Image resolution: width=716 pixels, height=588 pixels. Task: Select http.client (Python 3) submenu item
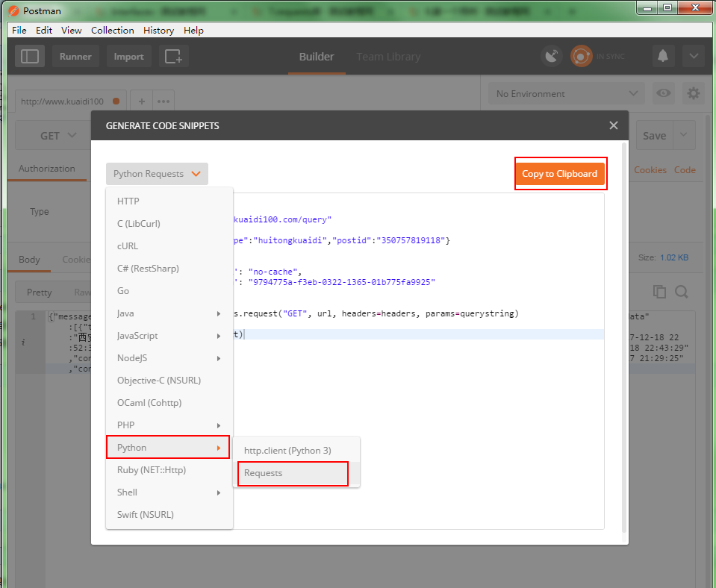[296, 451]
